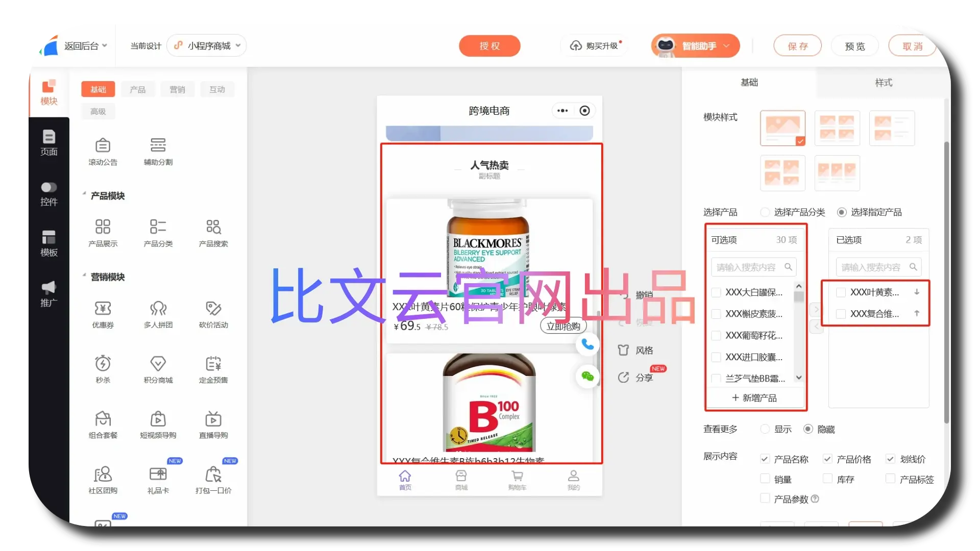Enable the 产品参数 checkbox
This screenshot has width=980, height=551.
765,498
